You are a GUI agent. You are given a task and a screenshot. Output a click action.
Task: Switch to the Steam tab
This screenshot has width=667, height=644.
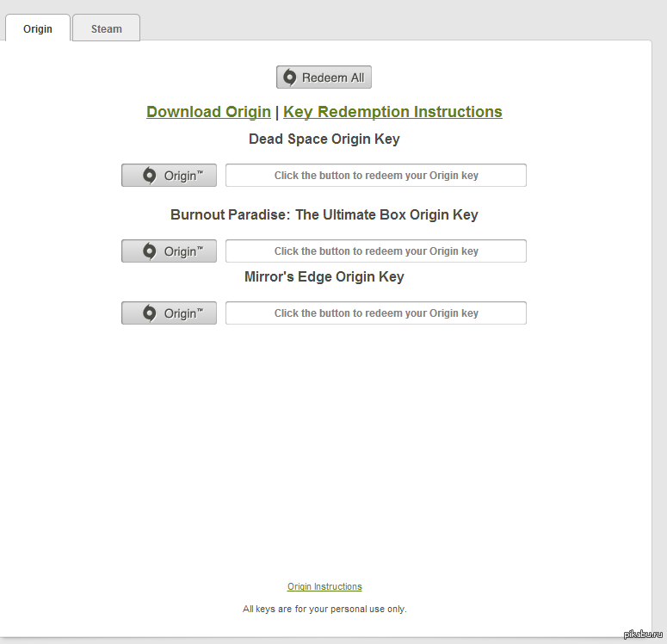coord(107,28)
